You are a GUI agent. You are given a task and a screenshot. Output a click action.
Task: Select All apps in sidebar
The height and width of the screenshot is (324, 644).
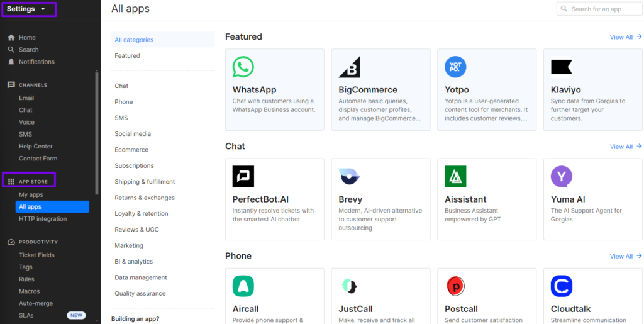(x=52, y=206)
